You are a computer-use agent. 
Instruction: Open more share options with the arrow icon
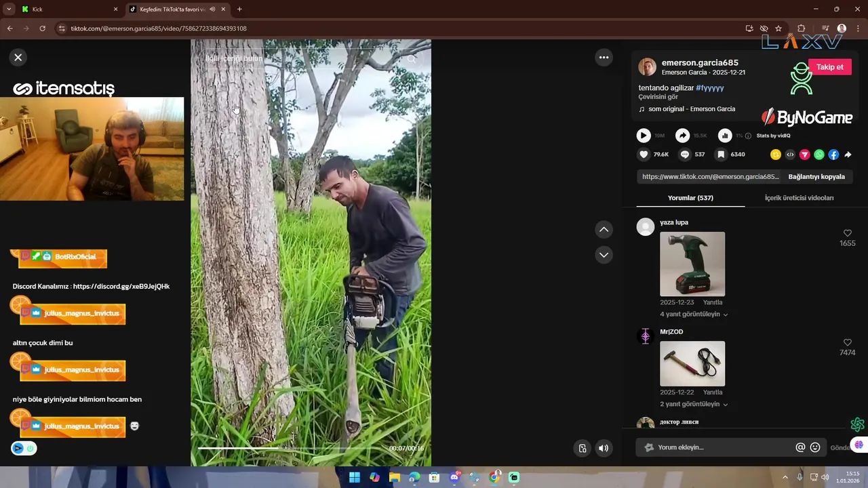tap(848, 155)
